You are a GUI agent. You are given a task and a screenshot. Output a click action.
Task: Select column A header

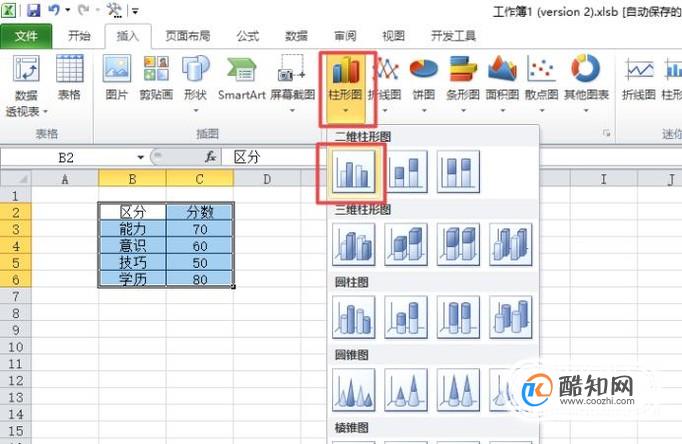[65, 179]
